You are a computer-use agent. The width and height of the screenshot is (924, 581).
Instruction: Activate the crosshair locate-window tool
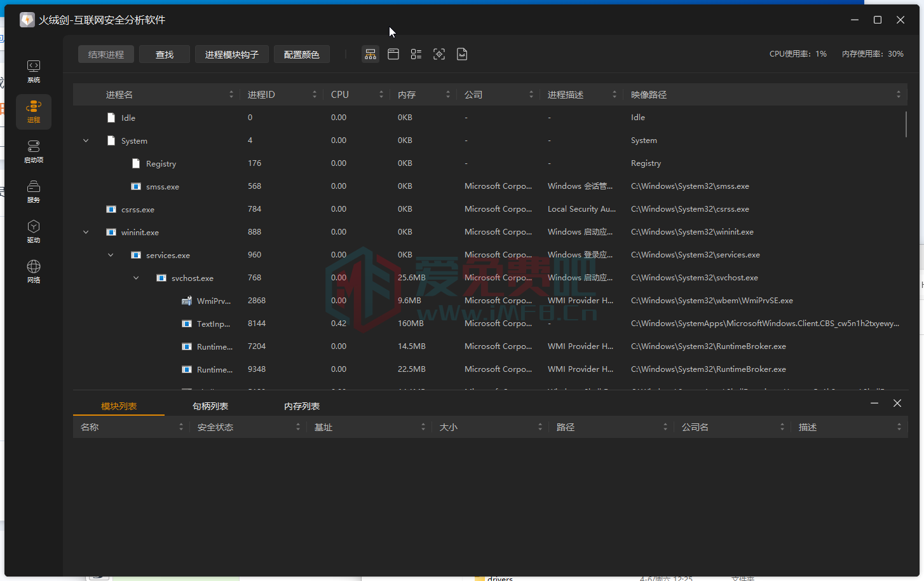pyautogui.click(x=439, y=54)
